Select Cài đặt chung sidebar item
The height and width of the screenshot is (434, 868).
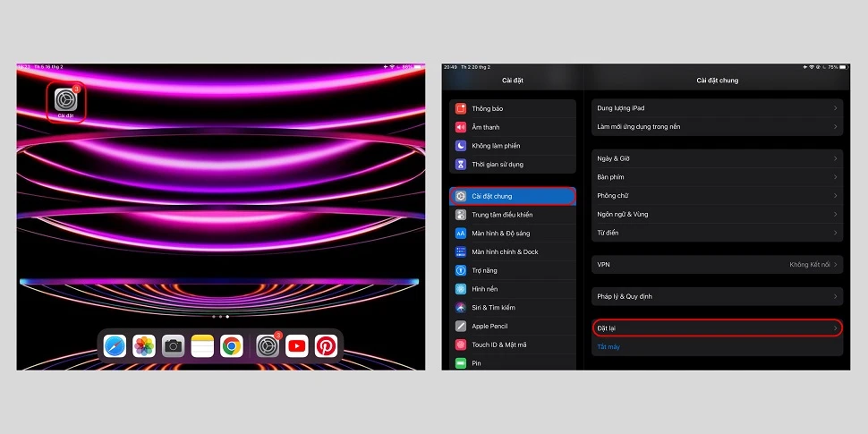pos(513,196)
